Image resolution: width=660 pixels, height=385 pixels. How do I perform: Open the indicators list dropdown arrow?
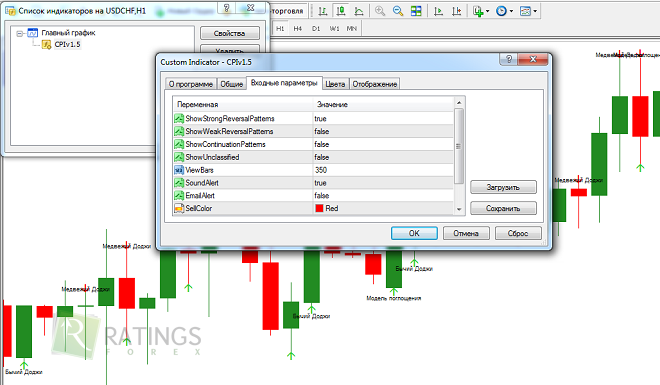coord(487,11)
